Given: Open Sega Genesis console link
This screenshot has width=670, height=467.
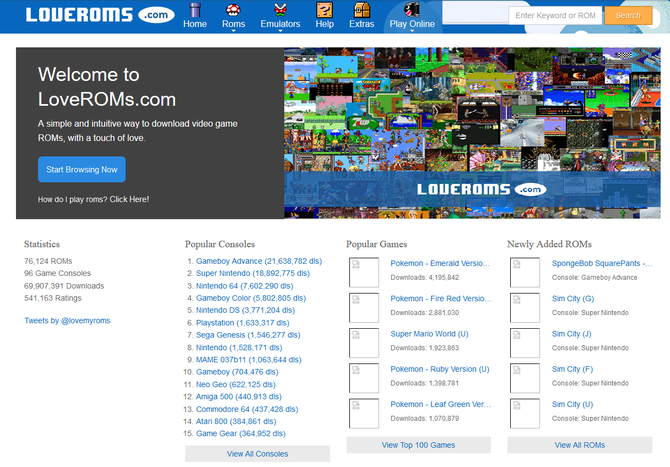Looking at the screenshot, I should (x=248, y=335).
